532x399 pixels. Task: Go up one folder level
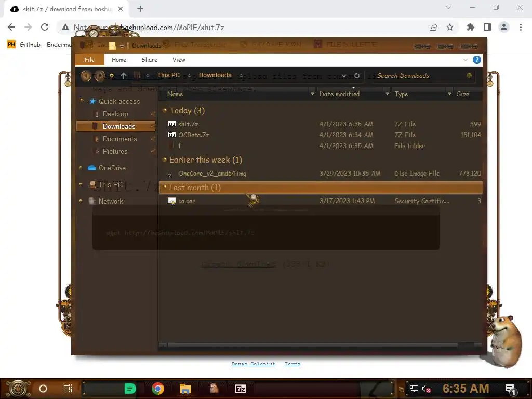pos(124,76)
